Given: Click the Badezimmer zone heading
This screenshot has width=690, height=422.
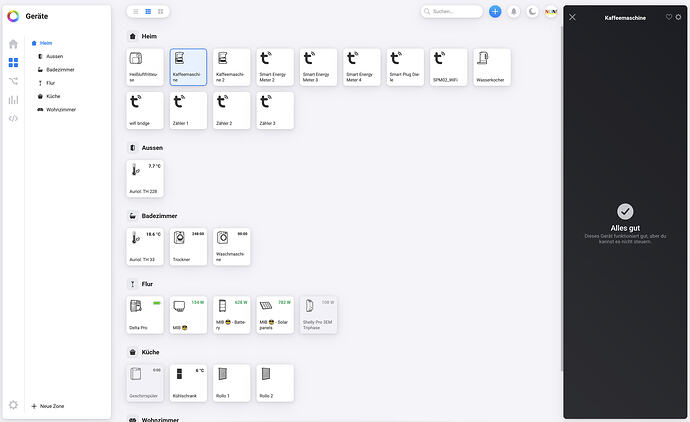Looking at the screenshot, I should tap(159, 216).
